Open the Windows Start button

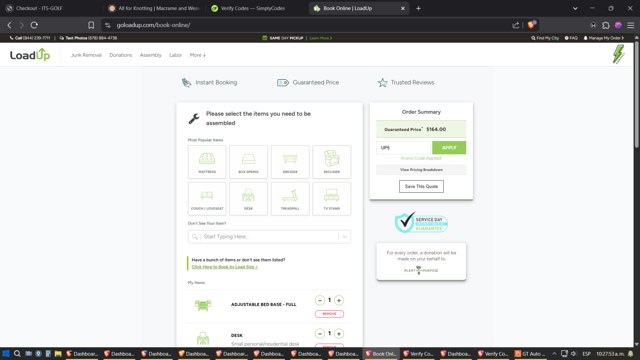point(6,353)
